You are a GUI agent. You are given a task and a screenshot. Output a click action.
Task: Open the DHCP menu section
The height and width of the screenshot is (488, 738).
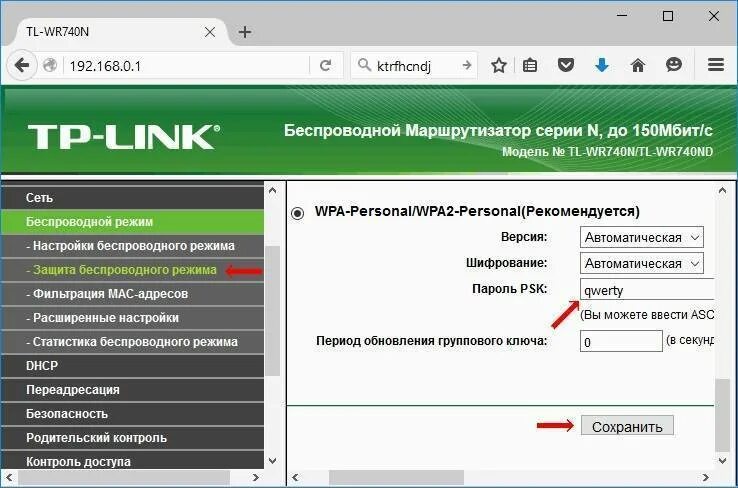pyautogui.click(x=132, y=366)
